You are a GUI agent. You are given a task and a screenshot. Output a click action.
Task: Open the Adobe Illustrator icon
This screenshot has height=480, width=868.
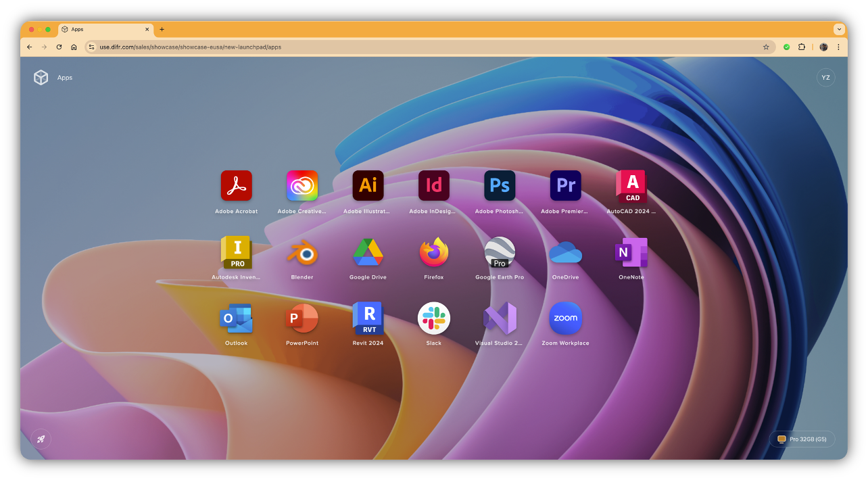point(368,185)
